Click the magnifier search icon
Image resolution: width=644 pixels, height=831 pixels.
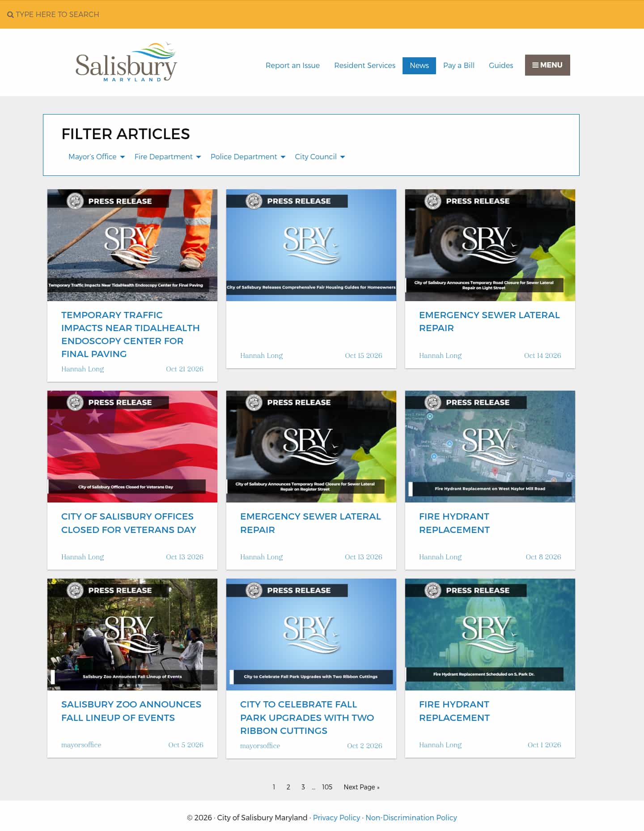pos(10,15)
